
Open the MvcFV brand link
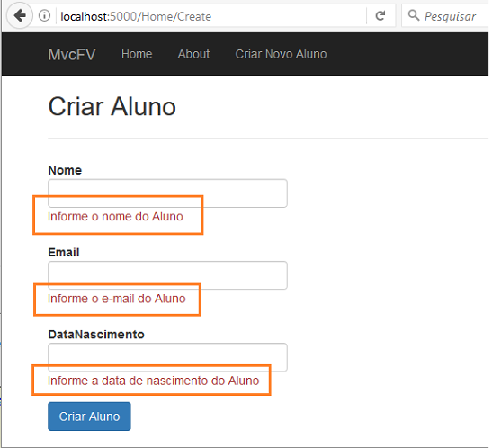[72, 54]
